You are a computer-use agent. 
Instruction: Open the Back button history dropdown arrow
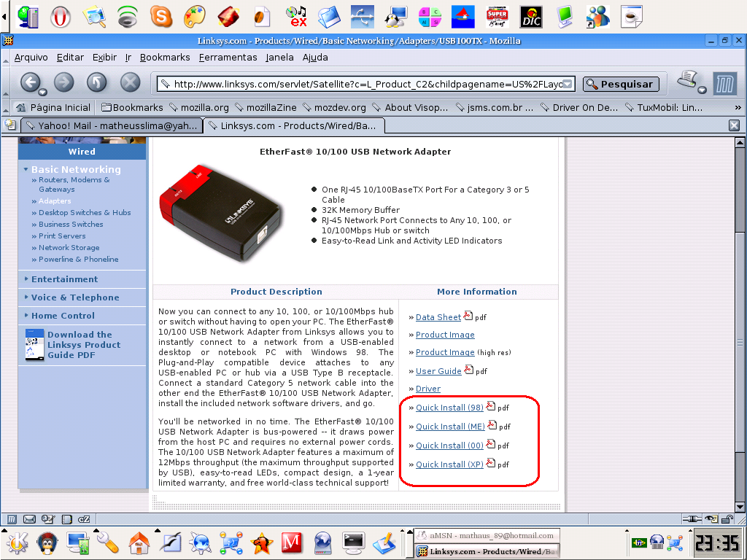coord(42,92)
